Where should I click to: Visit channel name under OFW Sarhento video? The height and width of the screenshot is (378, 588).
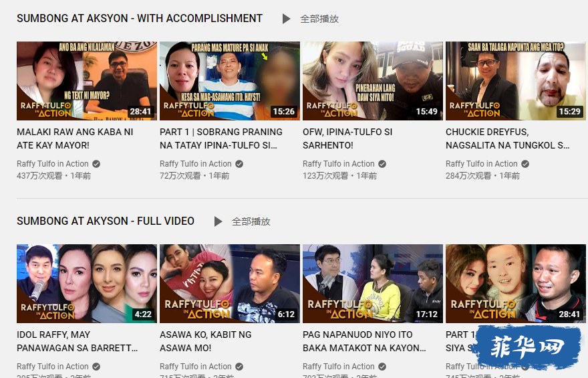click(339, 164)
